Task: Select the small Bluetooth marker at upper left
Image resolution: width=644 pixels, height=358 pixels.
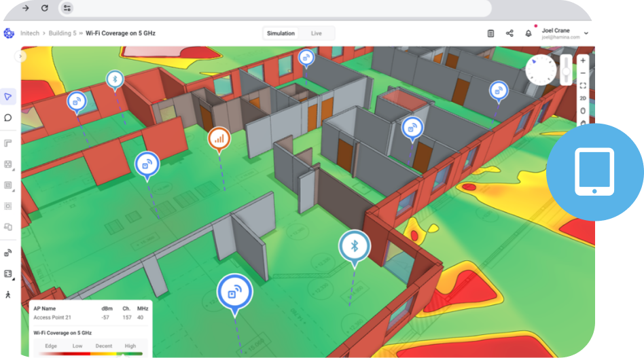Action: click(x=115, y=79)
